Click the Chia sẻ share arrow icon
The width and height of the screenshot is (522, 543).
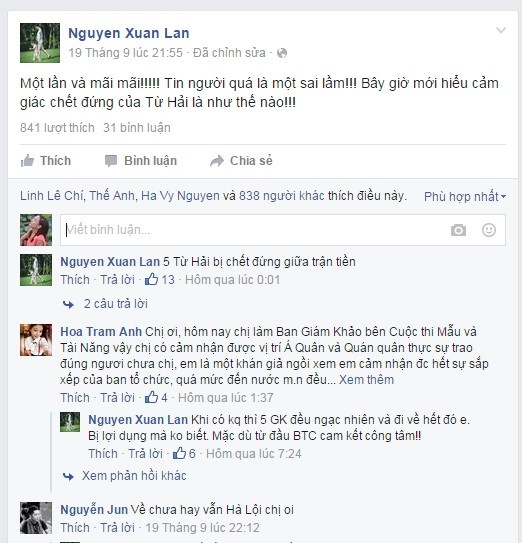point(217,161)
